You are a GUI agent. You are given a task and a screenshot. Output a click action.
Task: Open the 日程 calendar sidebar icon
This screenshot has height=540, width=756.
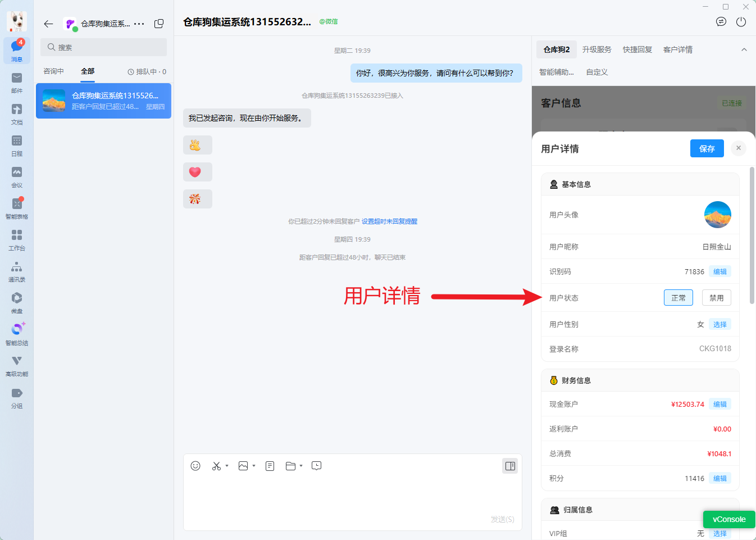click(17, 145)
